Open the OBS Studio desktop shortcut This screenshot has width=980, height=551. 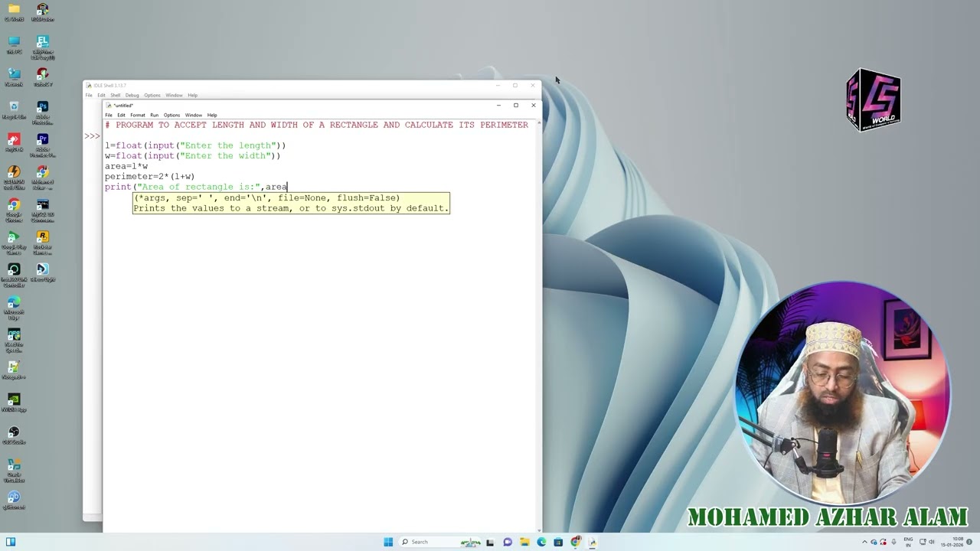(14, 435)
